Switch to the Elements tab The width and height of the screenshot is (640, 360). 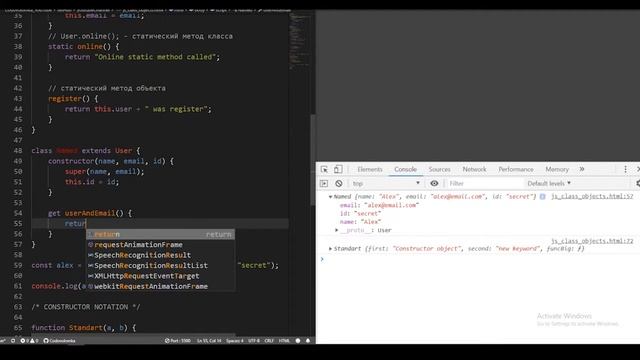click(x=370, y=169)
